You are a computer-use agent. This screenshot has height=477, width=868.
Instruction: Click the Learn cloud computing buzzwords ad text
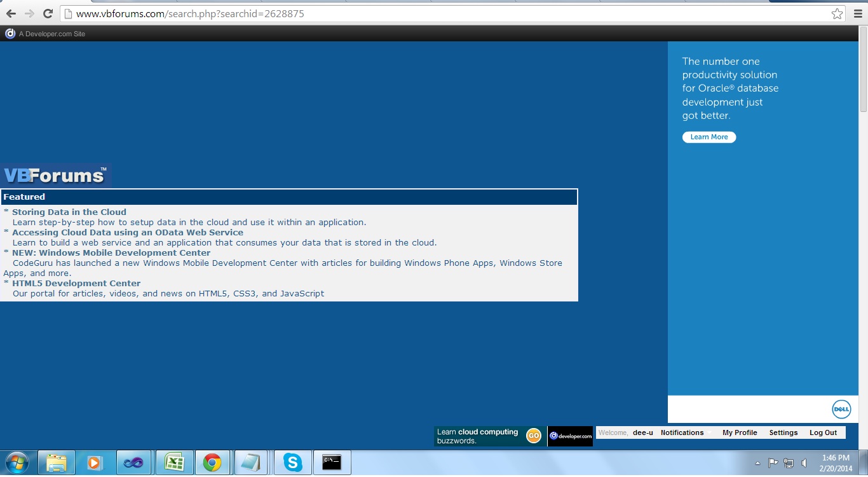pyautogui.click(x=478, y=436)
